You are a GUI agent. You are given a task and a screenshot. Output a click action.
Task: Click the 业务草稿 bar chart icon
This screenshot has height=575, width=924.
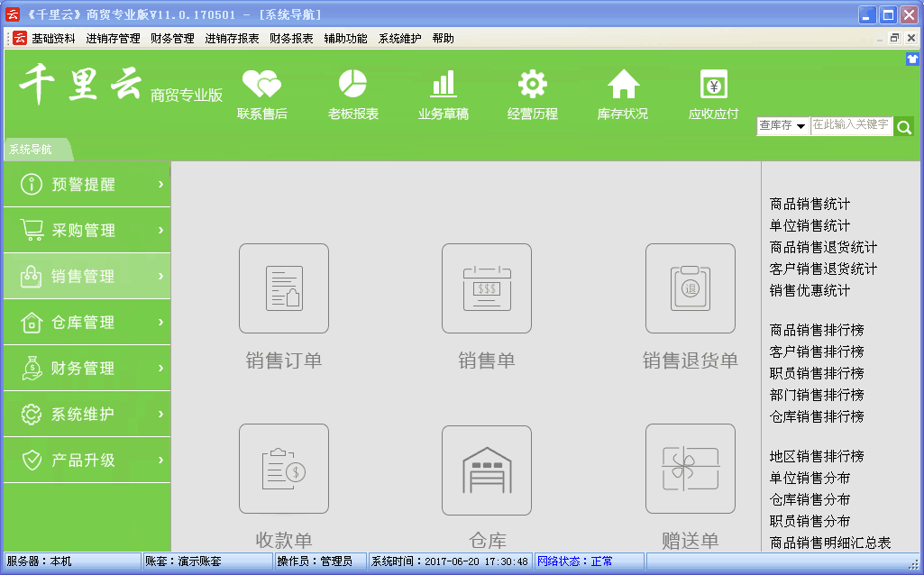click(x=443, y=85)
